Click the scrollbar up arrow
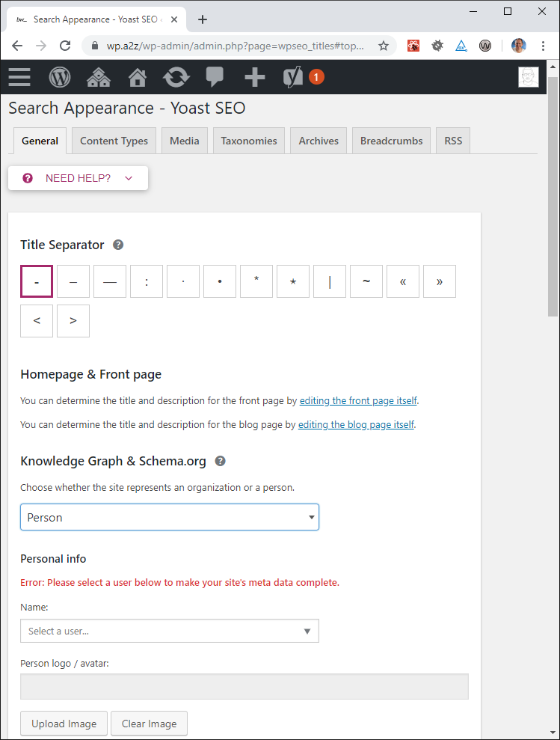560x740 pixels. [553, 67]
